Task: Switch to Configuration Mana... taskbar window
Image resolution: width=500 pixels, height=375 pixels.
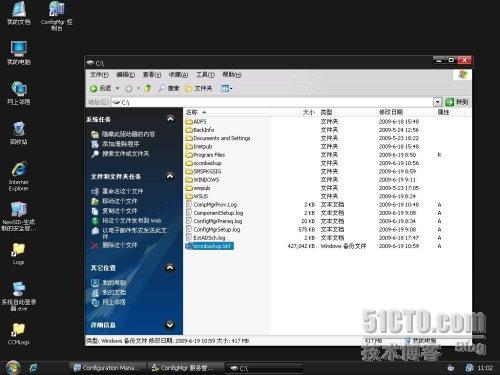Action: click(108, 368)
